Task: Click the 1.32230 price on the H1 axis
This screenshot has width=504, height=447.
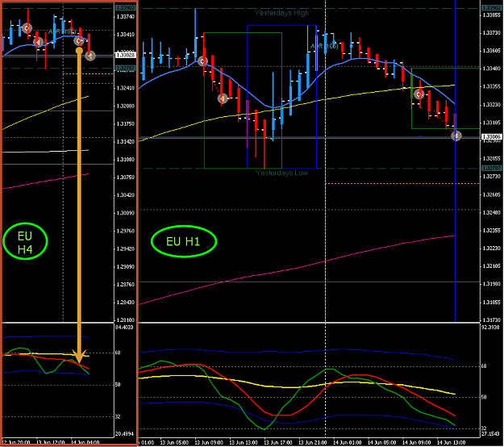Action: pos(492,249)
